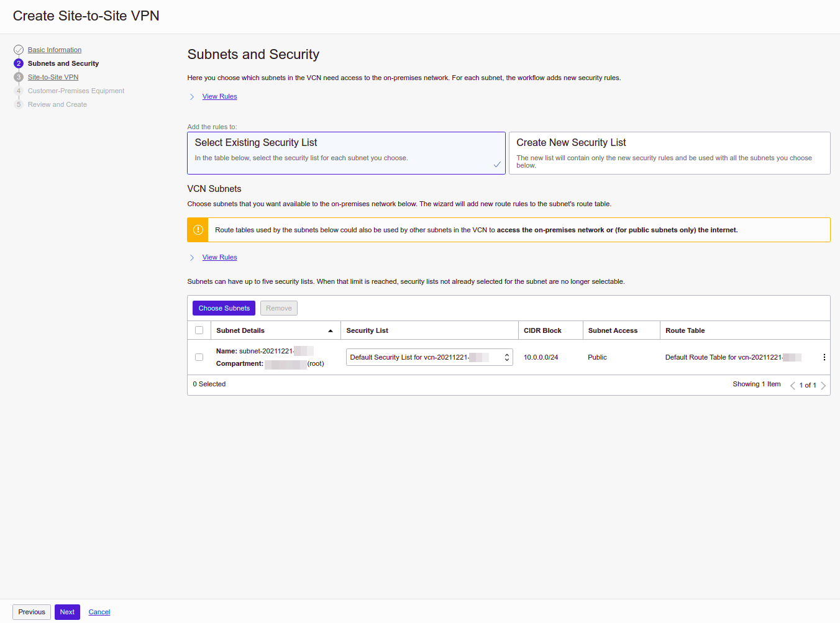Click the checkmark icon in Select Existing Security List card
Screen dimensions: 840x623
(497, 165)
